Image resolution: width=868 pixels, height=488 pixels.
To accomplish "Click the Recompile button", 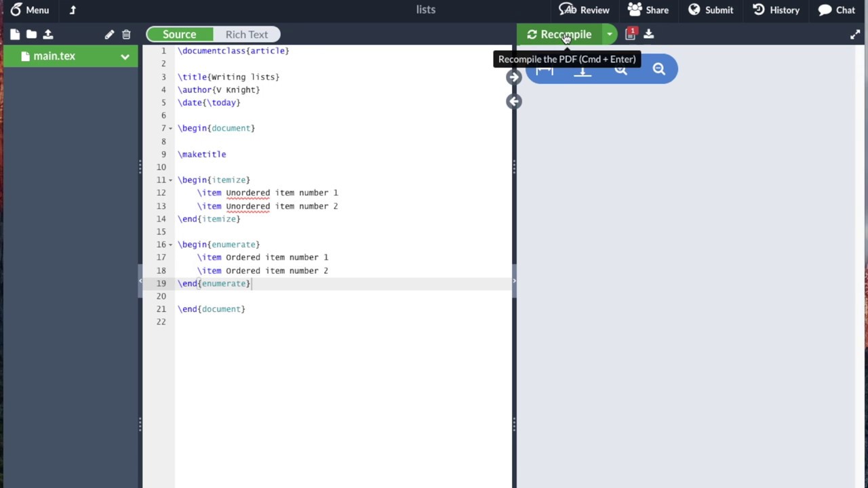I will (559, 35).
